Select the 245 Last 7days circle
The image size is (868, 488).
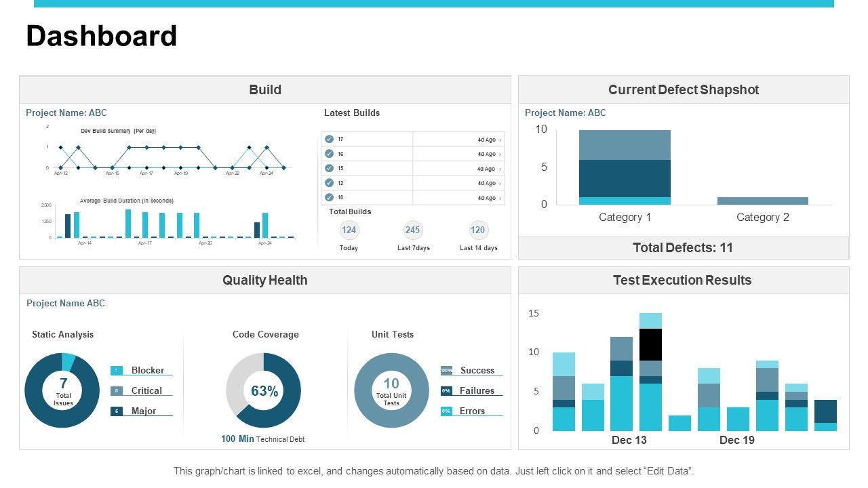[x=413, y=230]
